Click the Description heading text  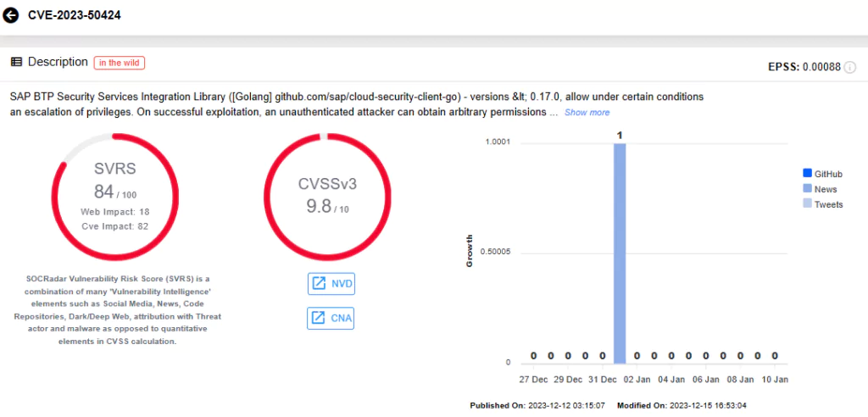tap(58, 62)
